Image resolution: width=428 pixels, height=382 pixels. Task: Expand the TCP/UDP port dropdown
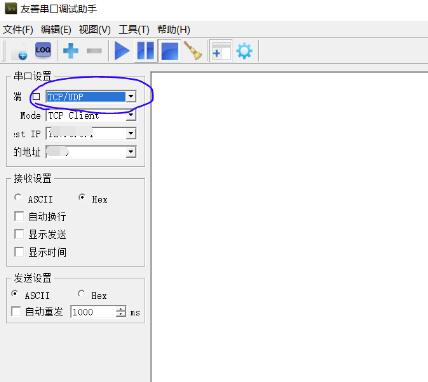(131, 97)
